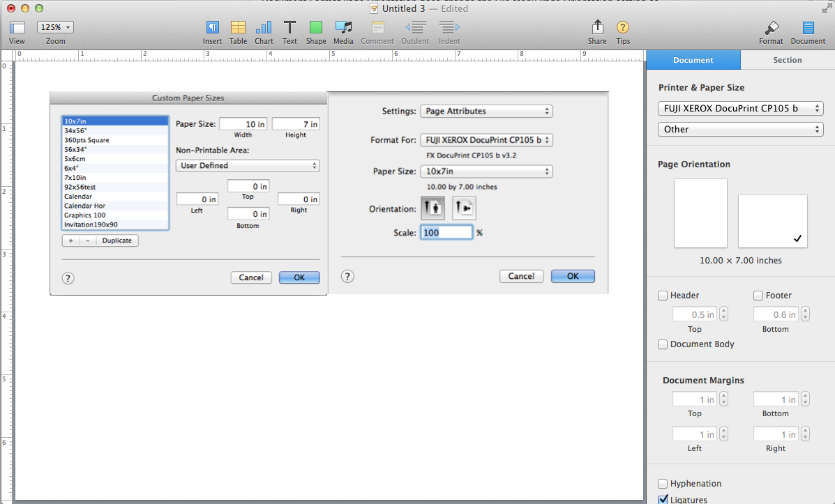Open help in Page Setup dialog
Image resolution: width=835 pixels, height=504 pixels.
click(347, 276)
